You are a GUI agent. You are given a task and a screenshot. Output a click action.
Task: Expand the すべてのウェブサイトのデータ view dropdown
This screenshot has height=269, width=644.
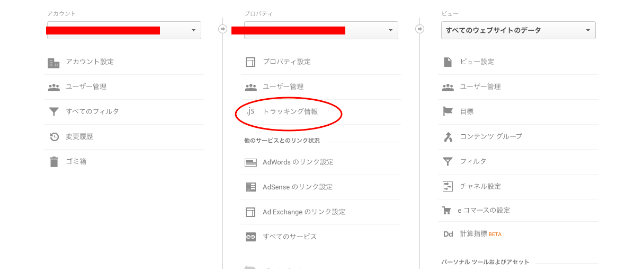[x=518, y=30]
